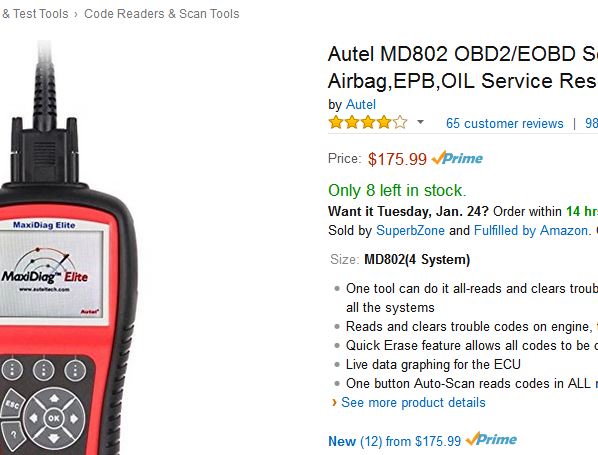Click the Prime logo beside the price
This screenshot has height=455, width=598.
[457, 158]
